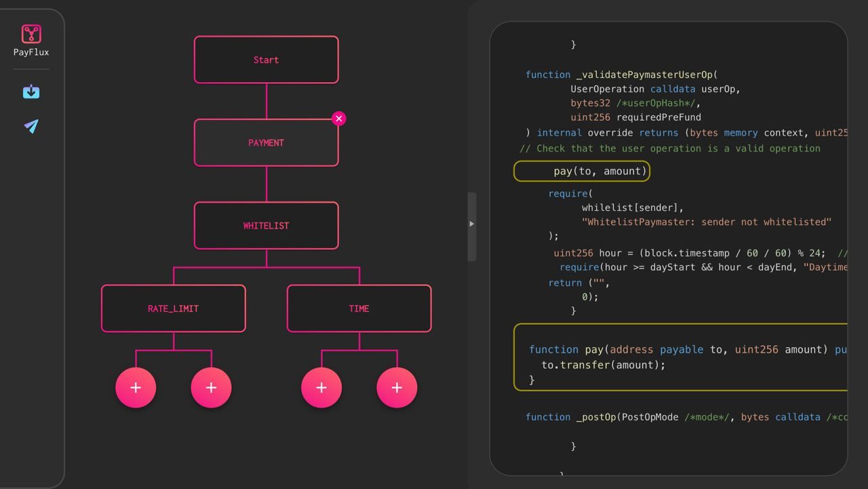Click the internal override returns line
The width and height of the screenshot is (868, 489).
[686, 133]
